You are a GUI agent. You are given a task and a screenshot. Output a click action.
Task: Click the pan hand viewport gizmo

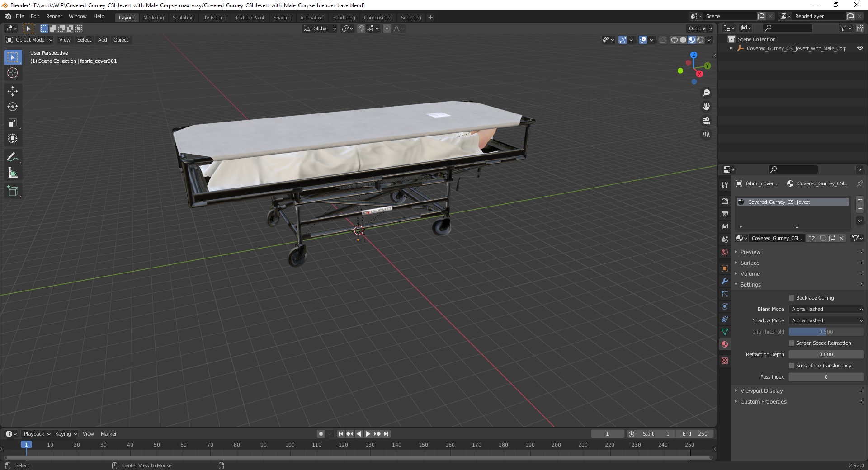click(706, 107)
